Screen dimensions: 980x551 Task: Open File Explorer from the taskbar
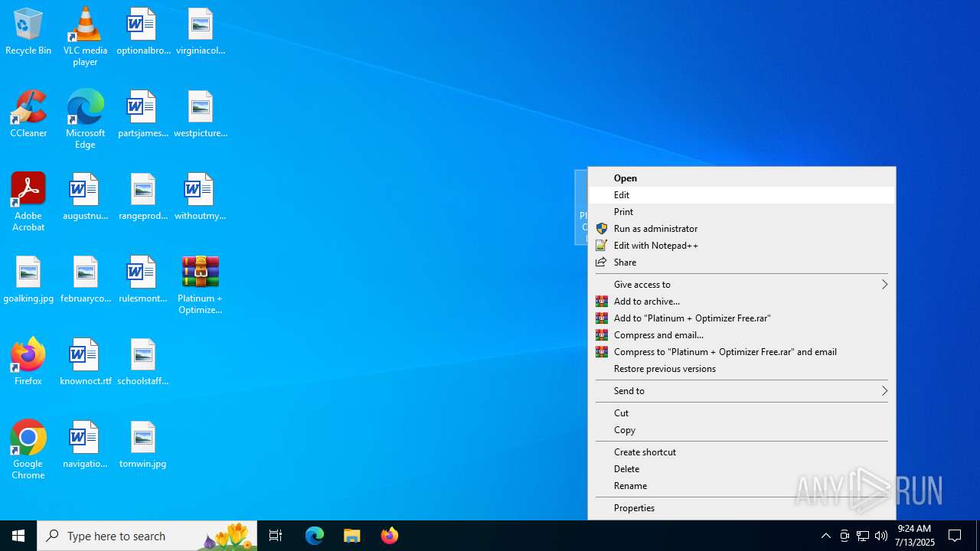[x=352, y=536]
